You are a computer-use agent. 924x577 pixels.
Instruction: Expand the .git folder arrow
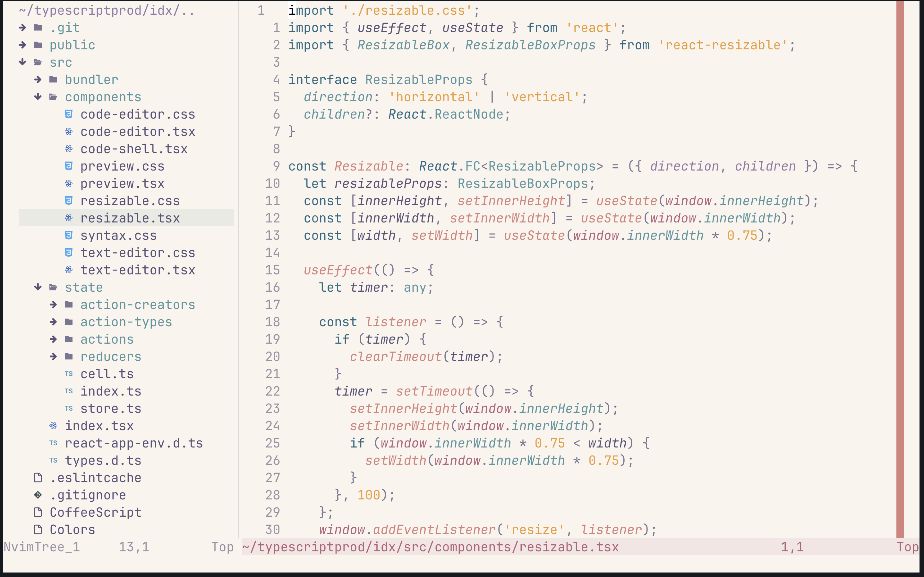click(x=22, y=28)
